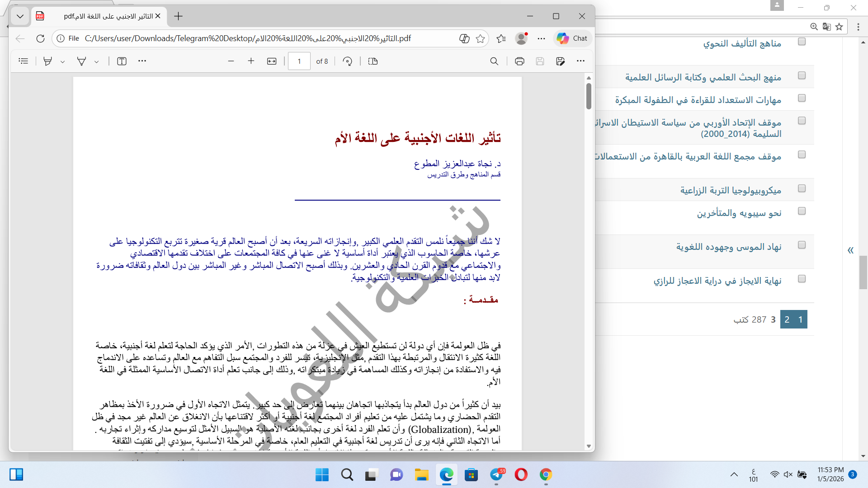Open a new tab in Edge
This screenshot has width=868, height=488.
179,16
